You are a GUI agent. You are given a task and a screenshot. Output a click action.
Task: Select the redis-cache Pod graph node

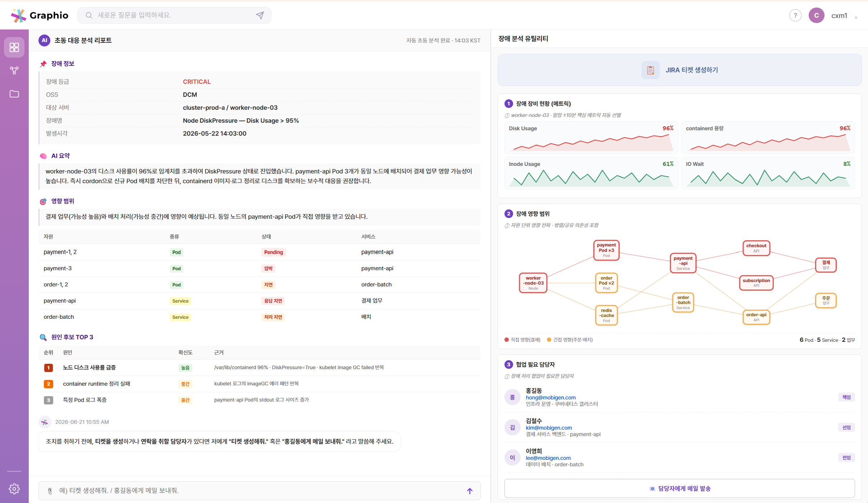point(606,316)
